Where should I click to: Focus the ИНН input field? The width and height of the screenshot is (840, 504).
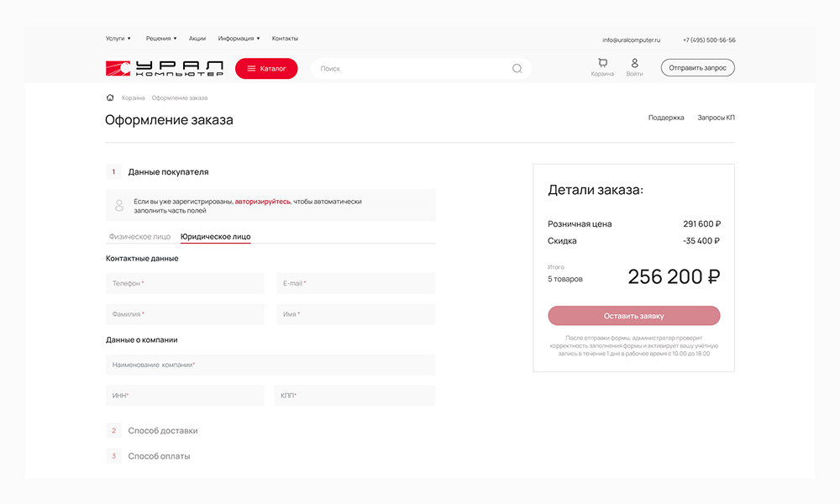click(x=185, y=396)
